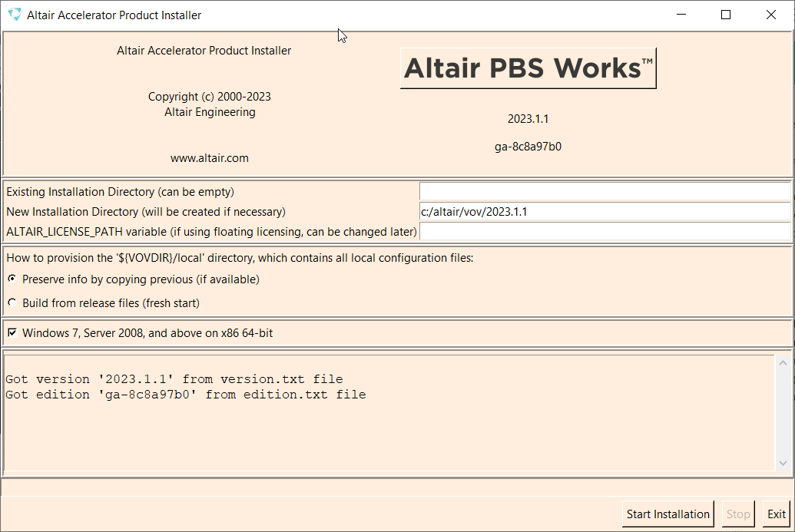This screenshot has height=532, width=795.
Task: Click the Altair Accelerator Product Installer heading
Action: click(204, 51)
